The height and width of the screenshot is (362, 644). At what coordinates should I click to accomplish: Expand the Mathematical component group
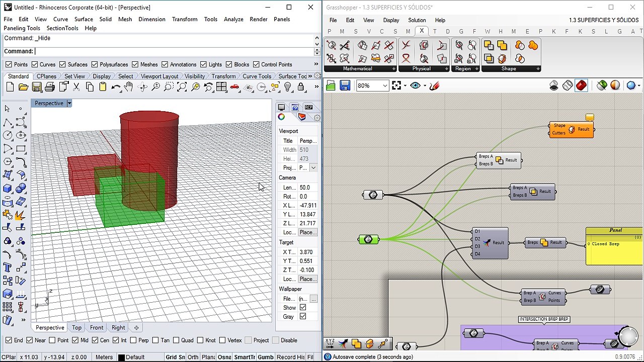click(x=394, y=69)
